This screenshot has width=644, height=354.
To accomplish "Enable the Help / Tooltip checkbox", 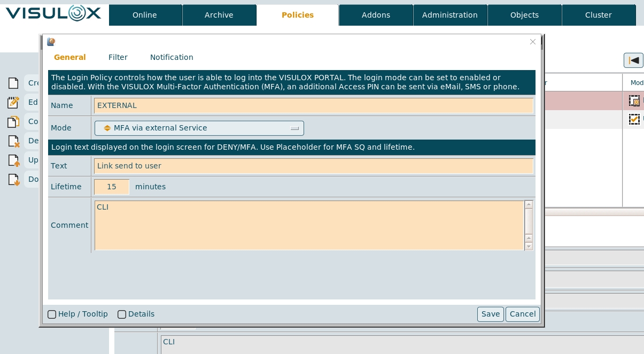I will [52, 314].
